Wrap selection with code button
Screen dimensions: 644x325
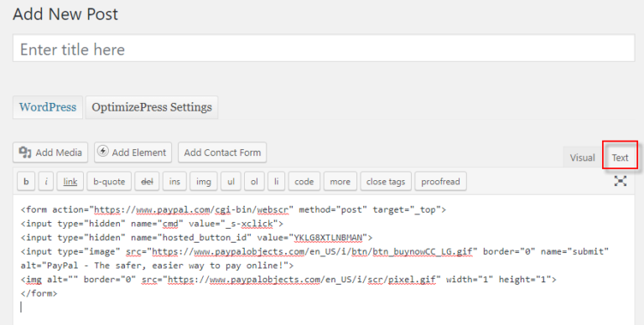click(x=304, y=182)
